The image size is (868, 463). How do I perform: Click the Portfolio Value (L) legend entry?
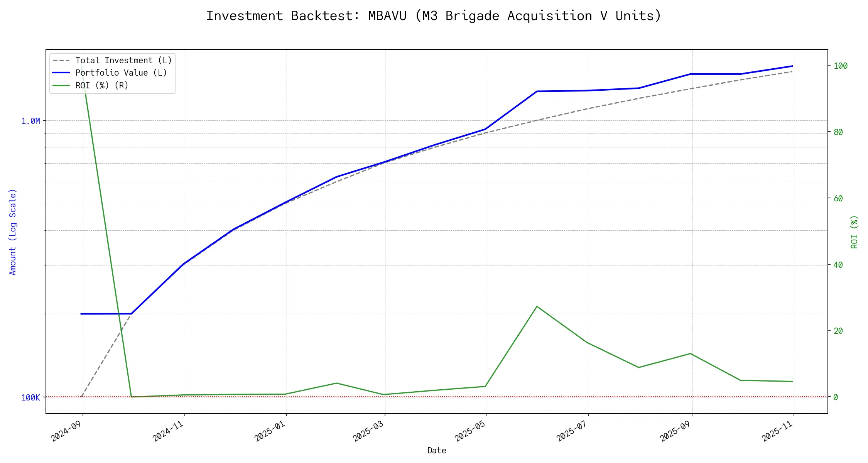pyautogui.click(x=121, y=73)
